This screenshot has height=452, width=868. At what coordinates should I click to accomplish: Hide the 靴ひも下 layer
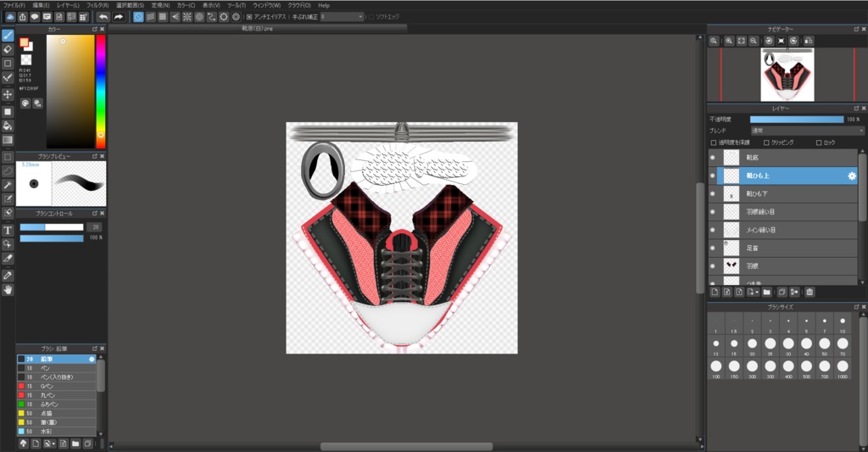click(x=712, y=194)
